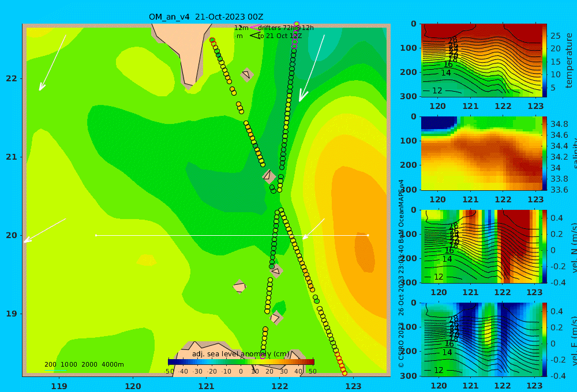Click longitude tick 123 on main map

[354, 386]
